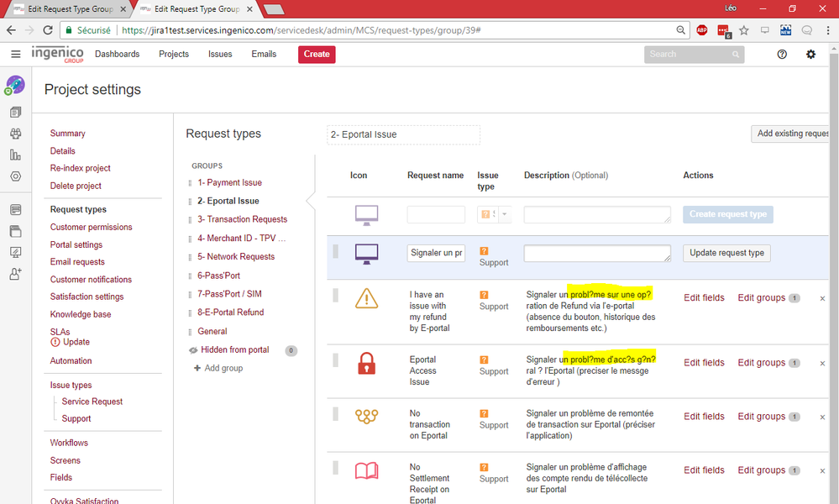Image resolution: width=839 pixels, height=504 pixels.
Task: Click the AdBlock extension icon
Action: pos(702,30)
